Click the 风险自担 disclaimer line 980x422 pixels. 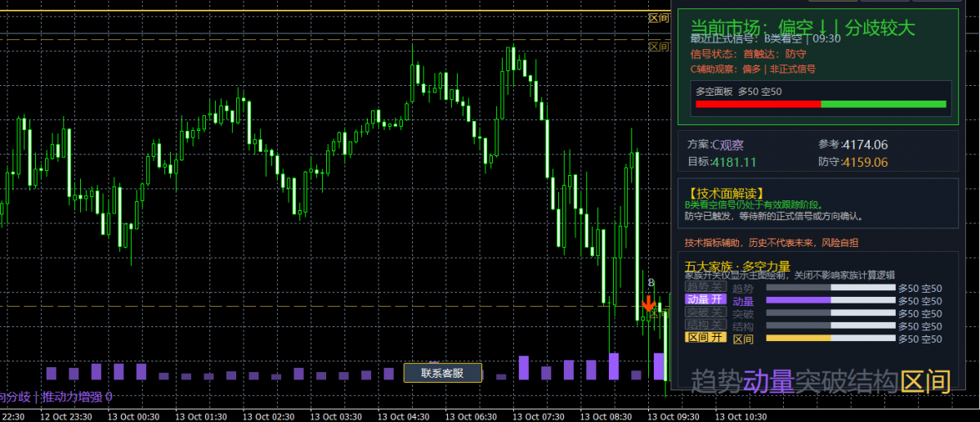tap(772, 242)
